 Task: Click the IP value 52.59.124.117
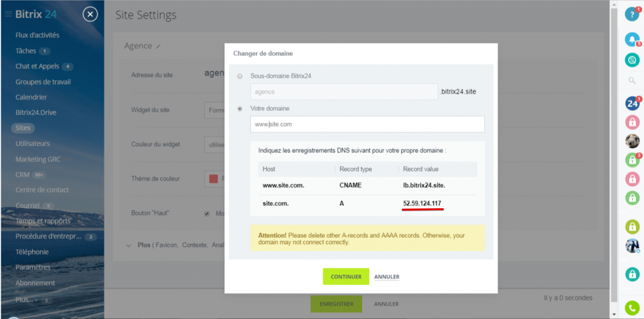423,203
